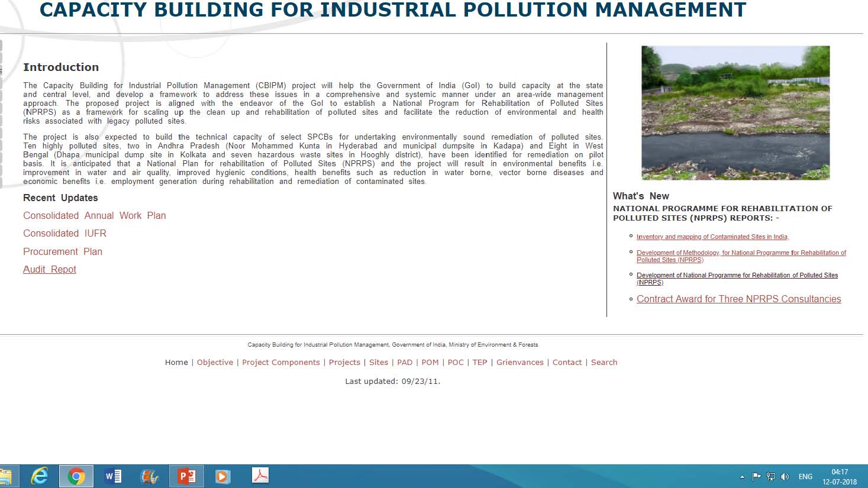Open POC in footer navigation

coord(456,363)
